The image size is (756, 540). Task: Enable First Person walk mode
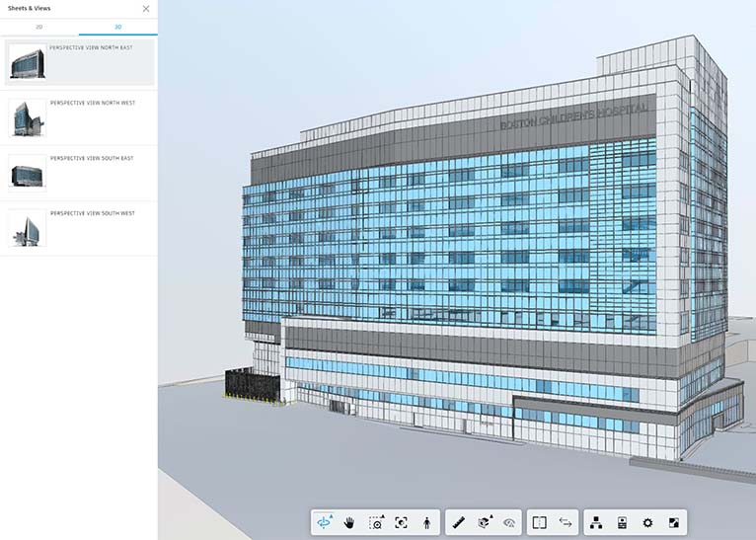click(x=427, y=522)
